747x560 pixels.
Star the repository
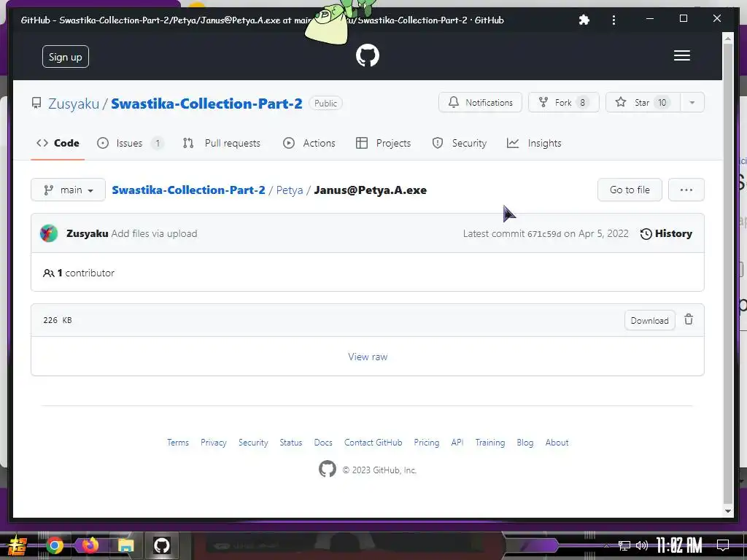point(643,102)
